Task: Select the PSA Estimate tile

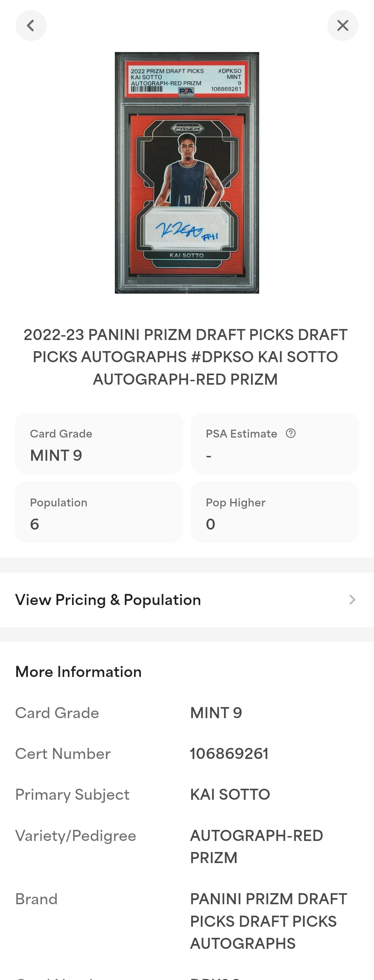Action: (275, 443)
